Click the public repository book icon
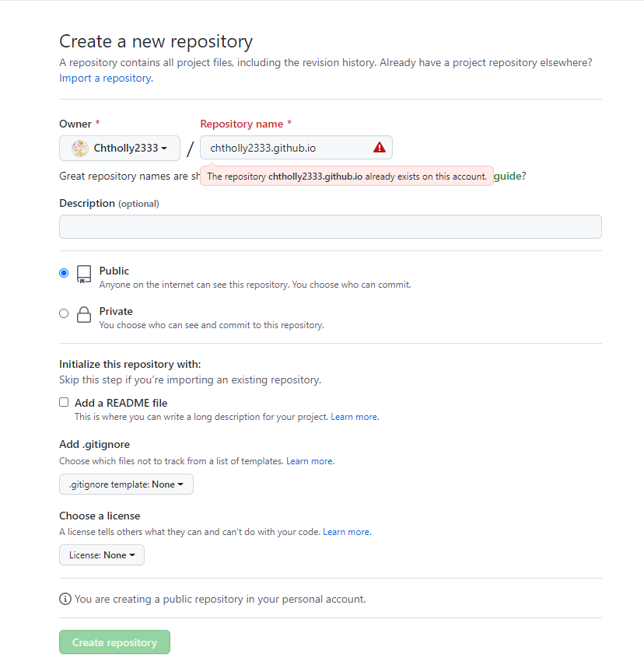Viewport: 644px width, 668px height. [84, 275]
